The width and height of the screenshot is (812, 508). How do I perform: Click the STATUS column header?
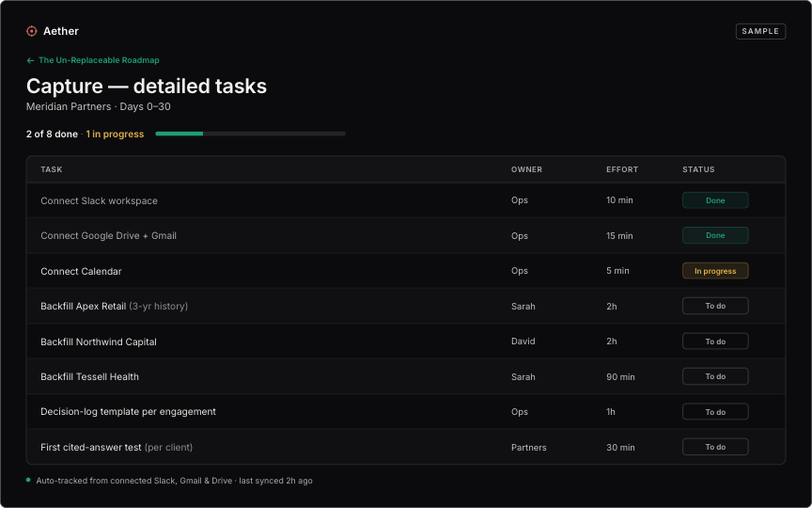tap(698, 169)
